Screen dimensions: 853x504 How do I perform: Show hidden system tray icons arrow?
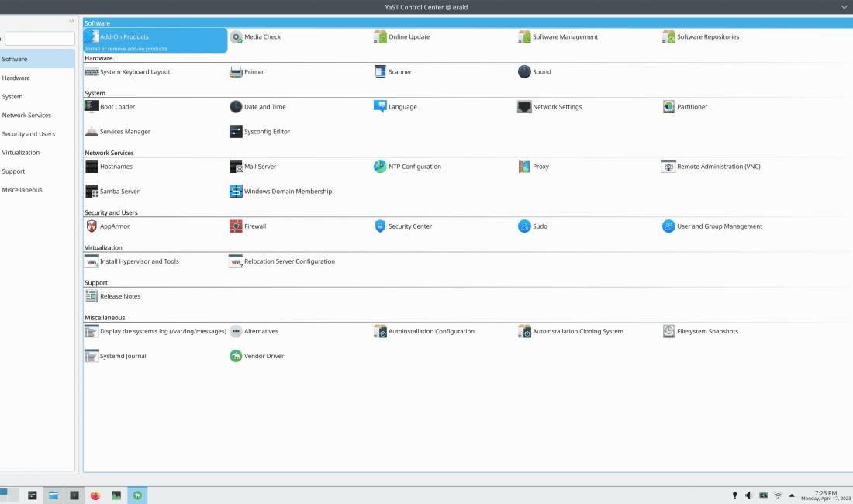click(x=792, y=495)
